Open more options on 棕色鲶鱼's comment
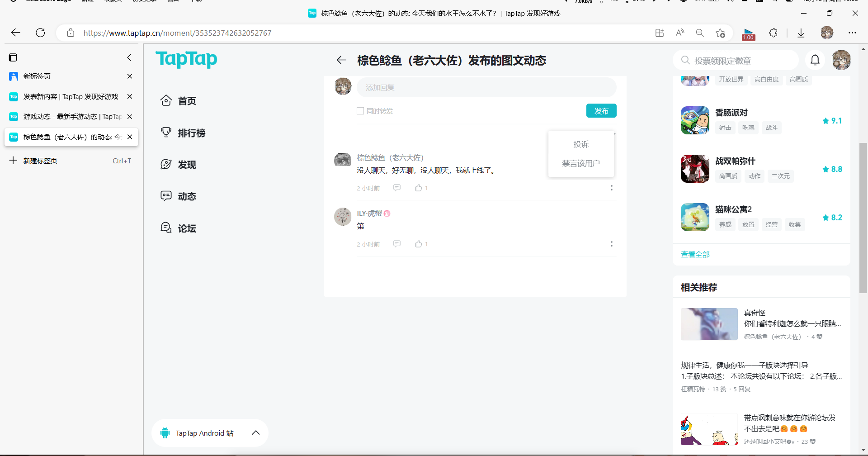Viewport: 868px width, 456px height. click(612, 188)
